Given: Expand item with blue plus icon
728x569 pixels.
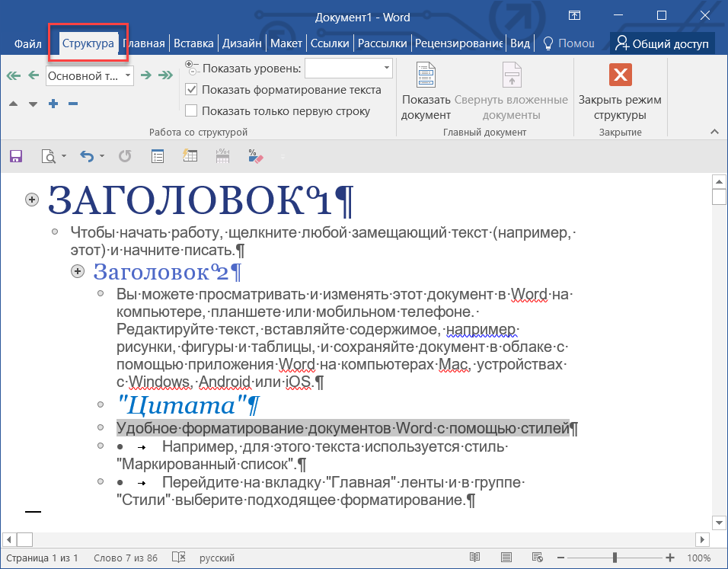Looking at the screenshot, I should (53, 104).
